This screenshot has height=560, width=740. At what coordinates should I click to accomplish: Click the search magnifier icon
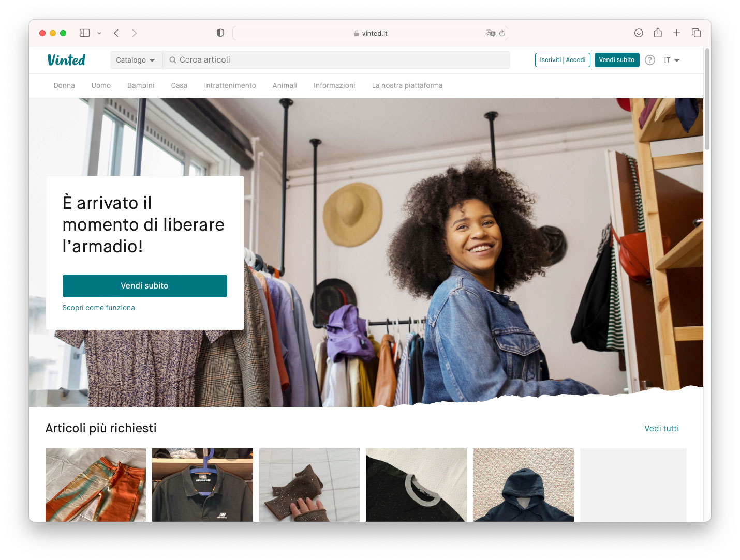pos(173,60)
